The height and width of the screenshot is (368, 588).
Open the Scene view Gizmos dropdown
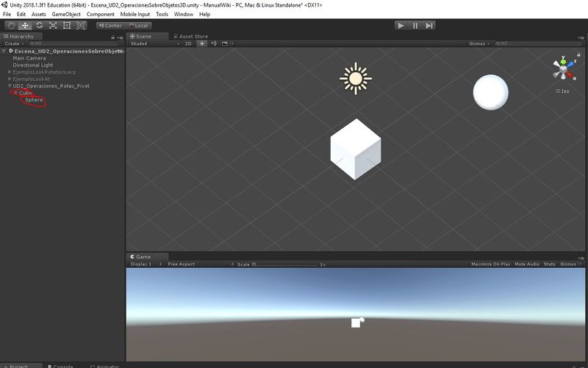point(479,43)
